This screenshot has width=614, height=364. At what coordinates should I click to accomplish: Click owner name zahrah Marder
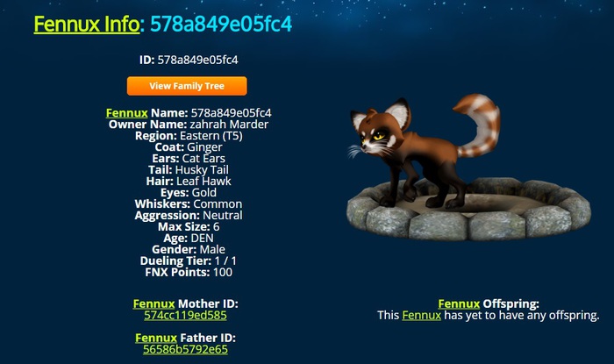tap(229, 125)
